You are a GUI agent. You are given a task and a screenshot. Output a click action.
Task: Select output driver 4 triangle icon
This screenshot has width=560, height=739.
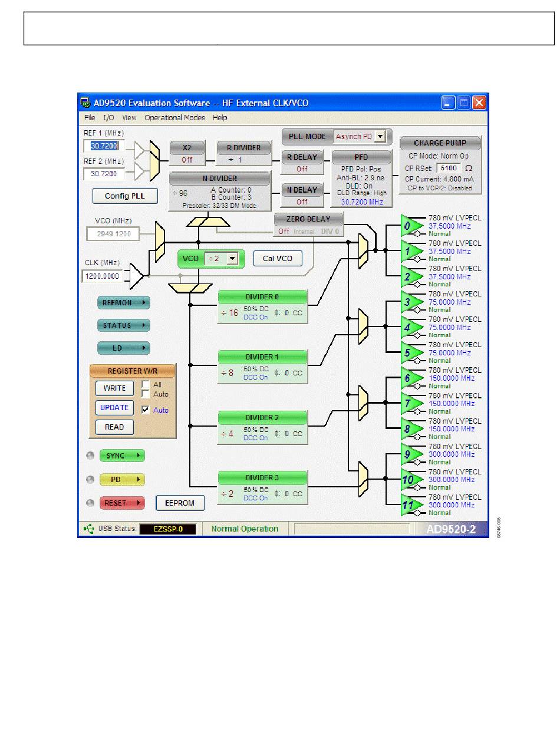(411, 327)
